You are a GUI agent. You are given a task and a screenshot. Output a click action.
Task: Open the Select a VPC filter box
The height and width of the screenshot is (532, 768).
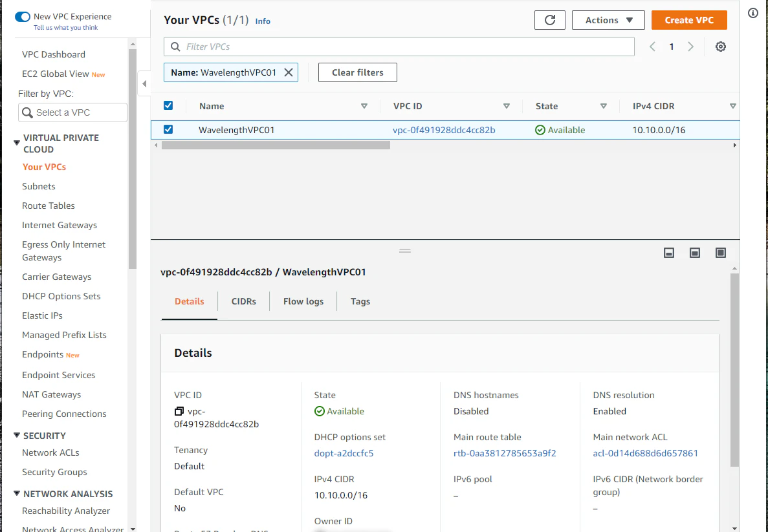pyautogui.click(x=72, y=112)
